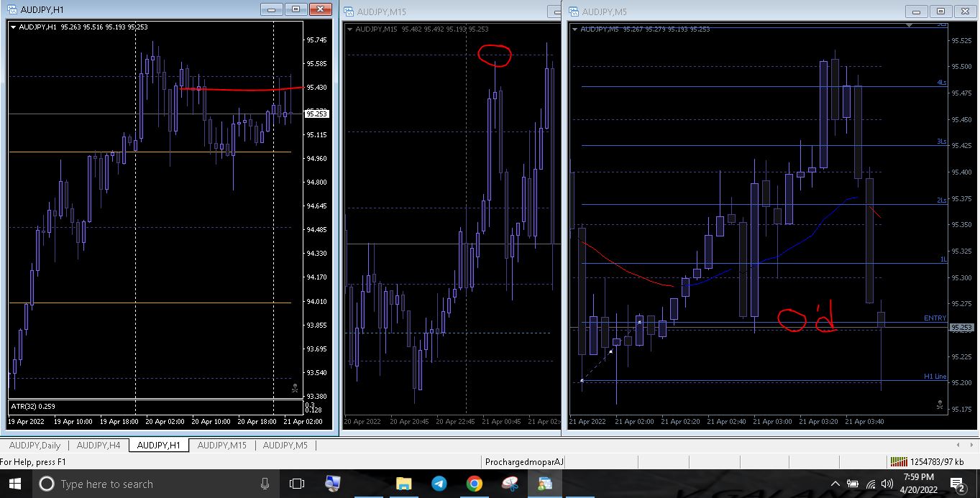This screenshot has height=498, width=980.
Task: Minimize the AUDJPY,M5 chart window
Action: pos(916,11)
